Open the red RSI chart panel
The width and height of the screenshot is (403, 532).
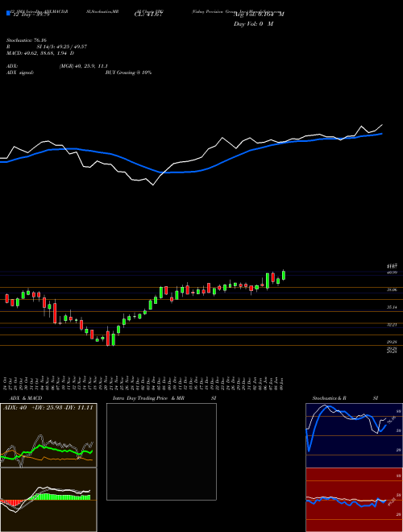[354, 500]
